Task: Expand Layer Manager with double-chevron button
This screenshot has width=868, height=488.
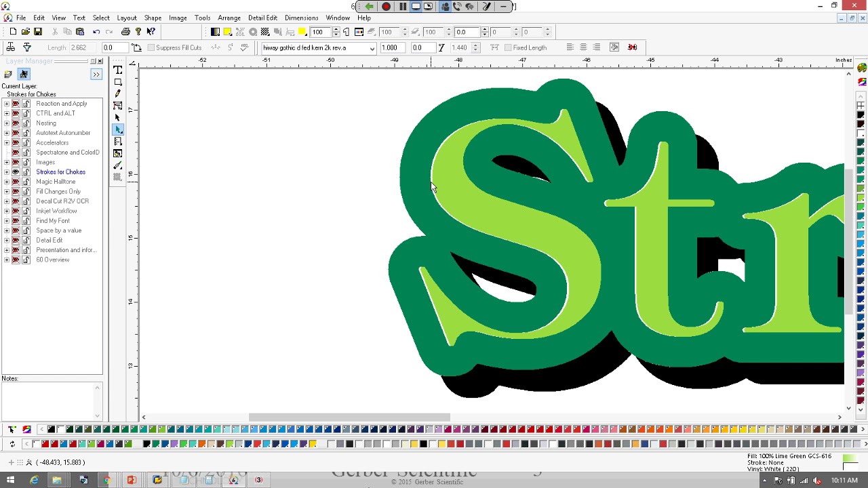Action: [96, 75]
